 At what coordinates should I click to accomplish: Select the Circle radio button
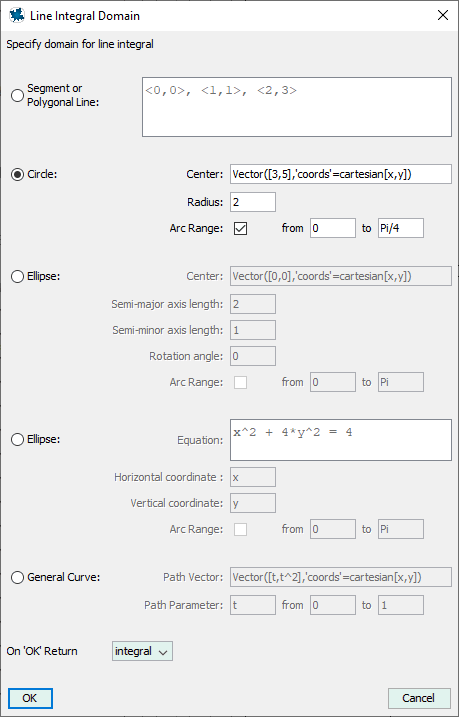(17, 175)
